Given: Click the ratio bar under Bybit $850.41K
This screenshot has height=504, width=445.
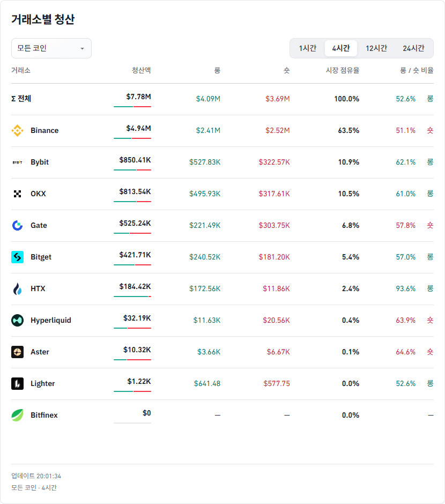Looking at the screenshot, I should click(x=132, y=170).
